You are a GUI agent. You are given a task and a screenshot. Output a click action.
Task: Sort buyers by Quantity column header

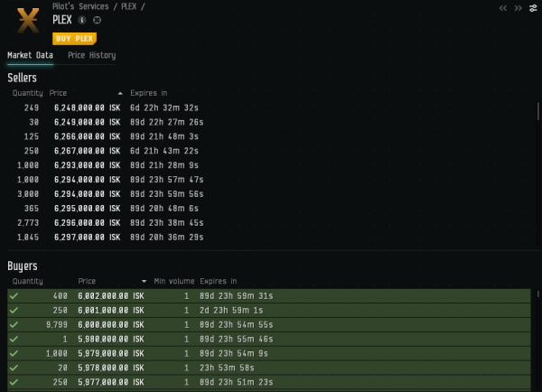point(28,281)
